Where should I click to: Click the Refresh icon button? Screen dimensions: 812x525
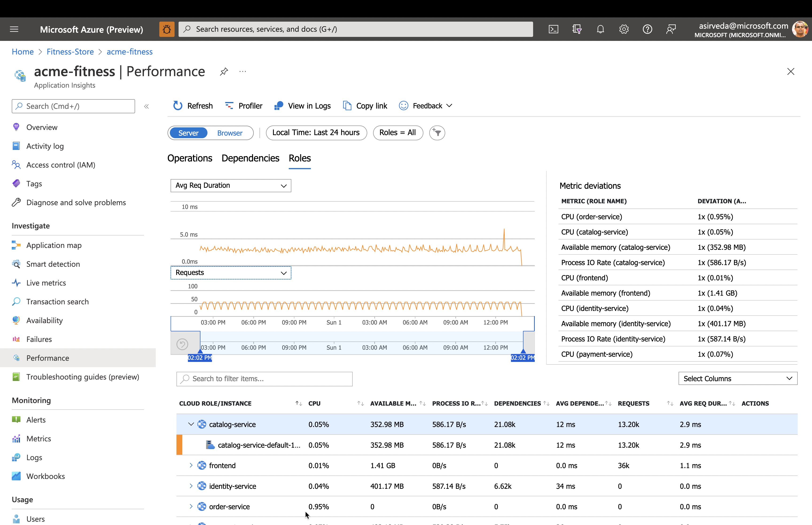[178, 105]
